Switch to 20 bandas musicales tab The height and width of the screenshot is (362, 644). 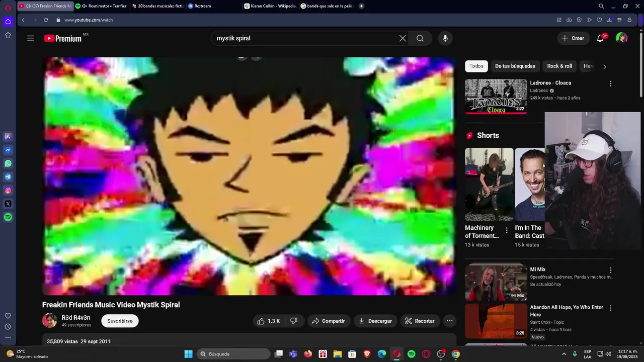(x=157, y=6)
